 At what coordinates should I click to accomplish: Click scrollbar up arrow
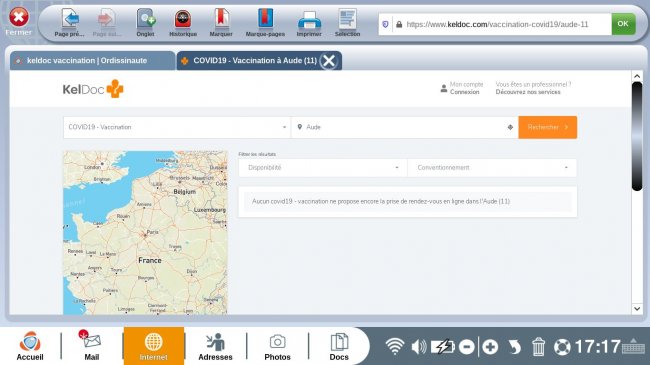point(637,76)
